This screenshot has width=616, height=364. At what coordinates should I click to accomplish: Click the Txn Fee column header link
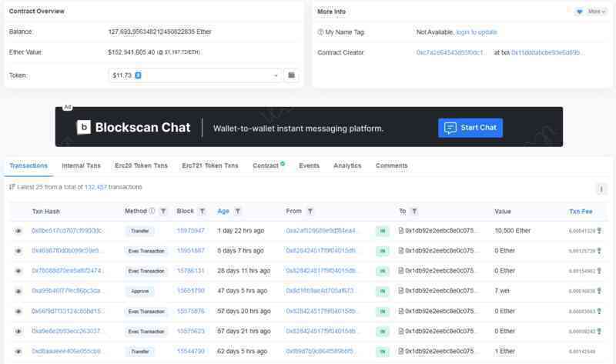coord(581,212)
